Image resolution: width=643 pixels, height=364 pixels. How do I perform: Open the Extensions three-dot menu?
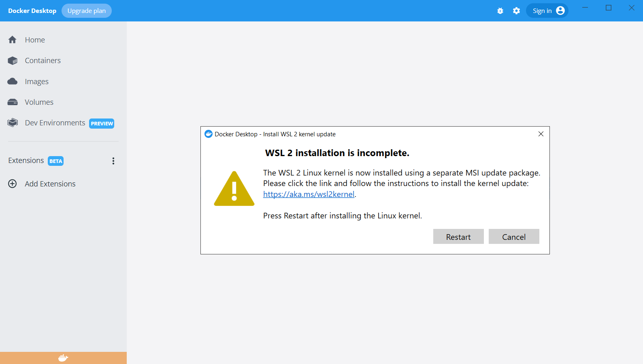(113, 161)
